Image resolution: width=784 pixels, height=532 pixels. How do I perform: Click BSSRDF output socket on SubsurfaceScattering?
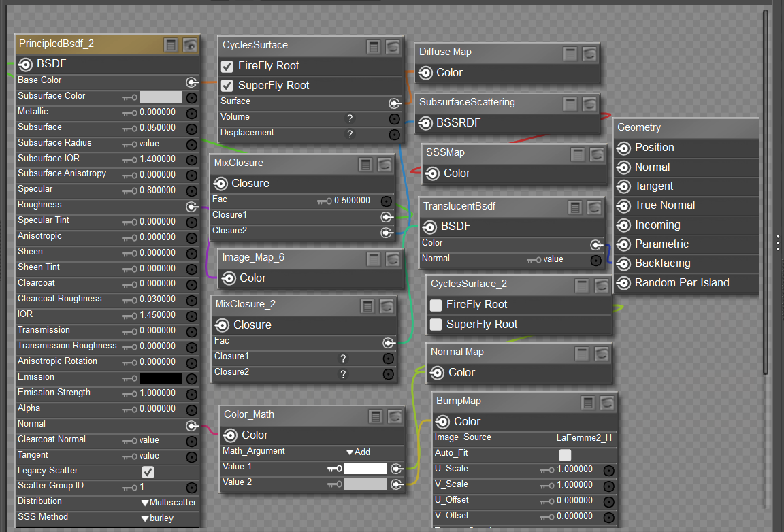pos(425,123)
